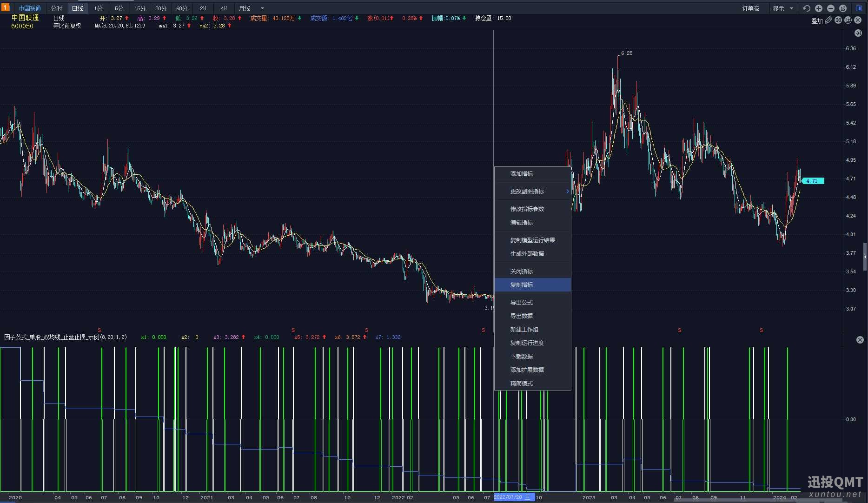
Task: Click the 2023 year label on time axis
Action: [589, 497]
